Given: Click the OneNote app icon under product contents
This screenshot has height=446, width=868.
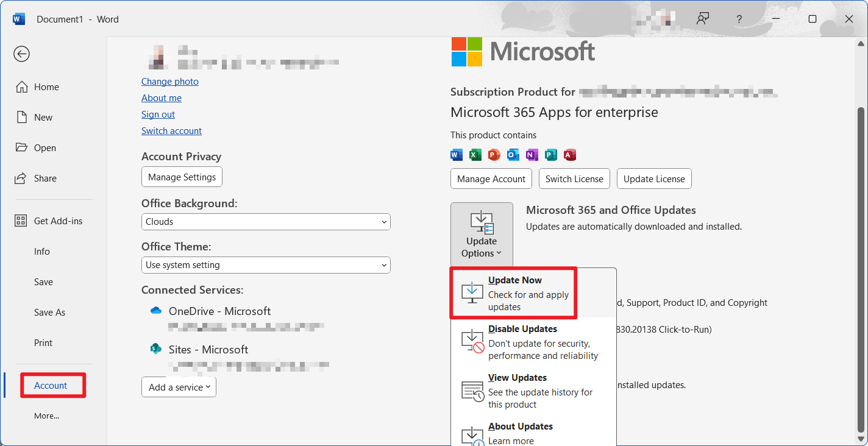Looking at the screenshot, I should coord(532,155).
